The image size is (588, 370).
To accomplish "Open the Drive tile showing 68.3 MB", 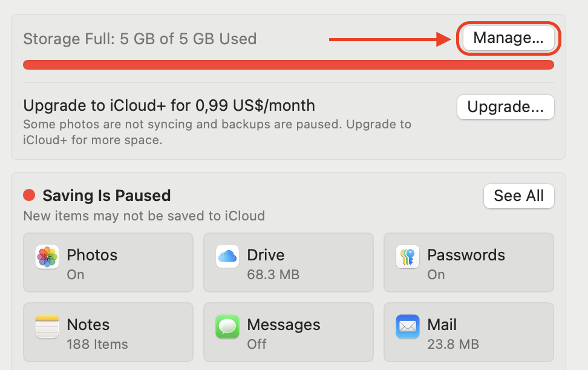I will [288, 262].
